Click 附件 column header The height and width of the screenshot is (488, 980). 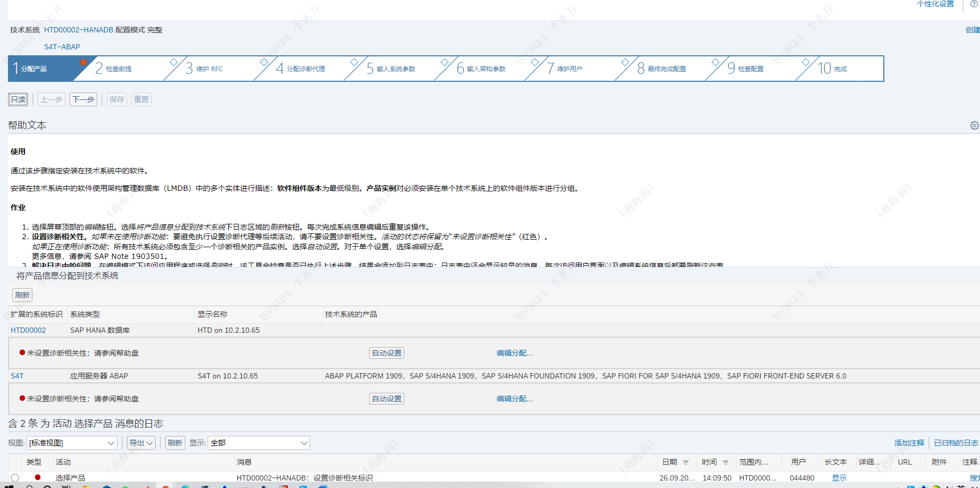(x=939, y=462)
